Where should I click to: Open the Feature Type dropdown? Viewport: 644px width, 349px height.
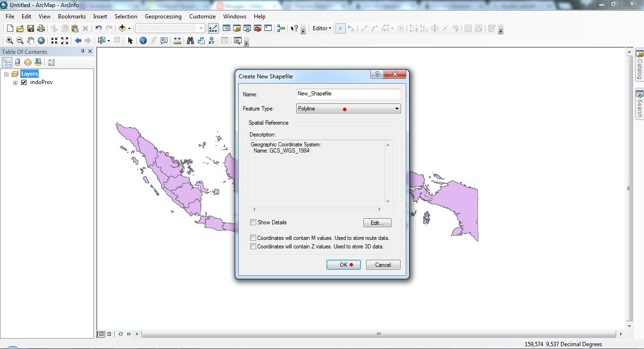click(x=396, y=108)
